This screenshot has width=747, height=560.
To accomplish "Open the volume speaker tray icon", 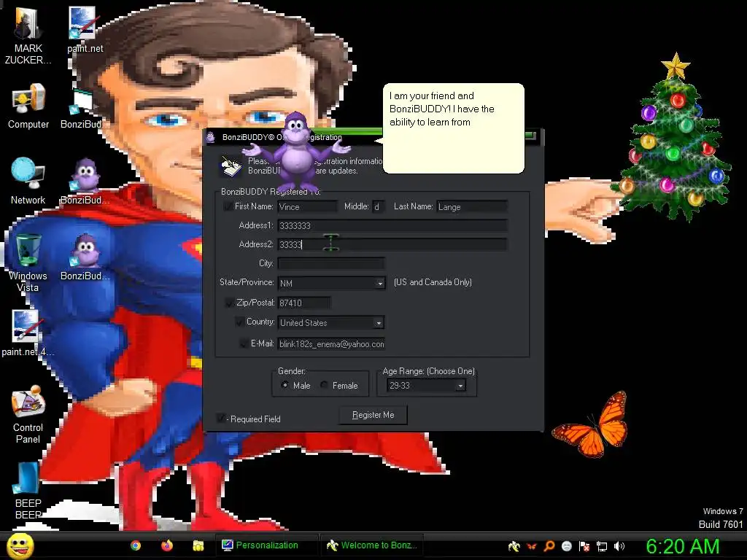I will coord(619,546).
